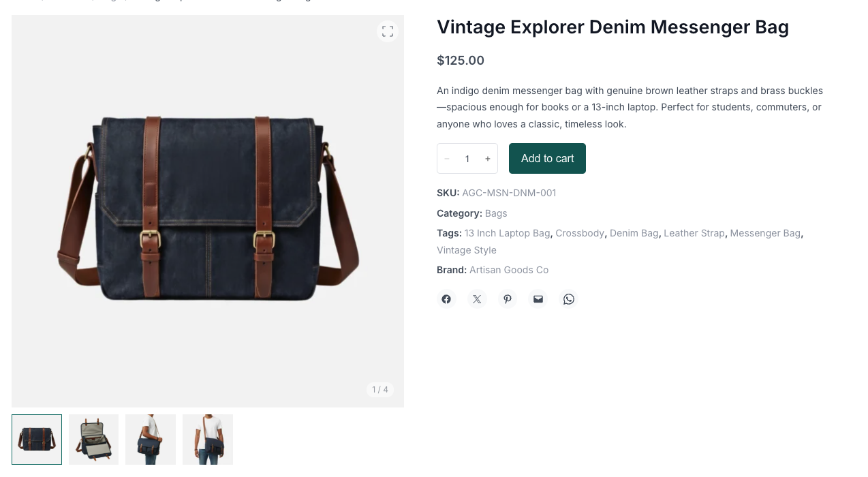Viewport: 868px width, 477px height.
Task: Click the quantity input field
Action: pos(467,159)
